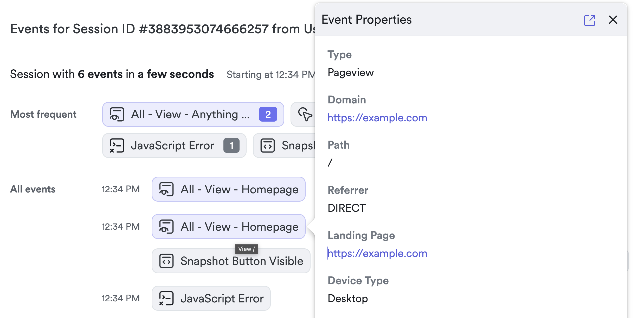Click the count badge showing 2
Image resolution: width=644 pixels, height=318 pixels.
click(268, 114)
